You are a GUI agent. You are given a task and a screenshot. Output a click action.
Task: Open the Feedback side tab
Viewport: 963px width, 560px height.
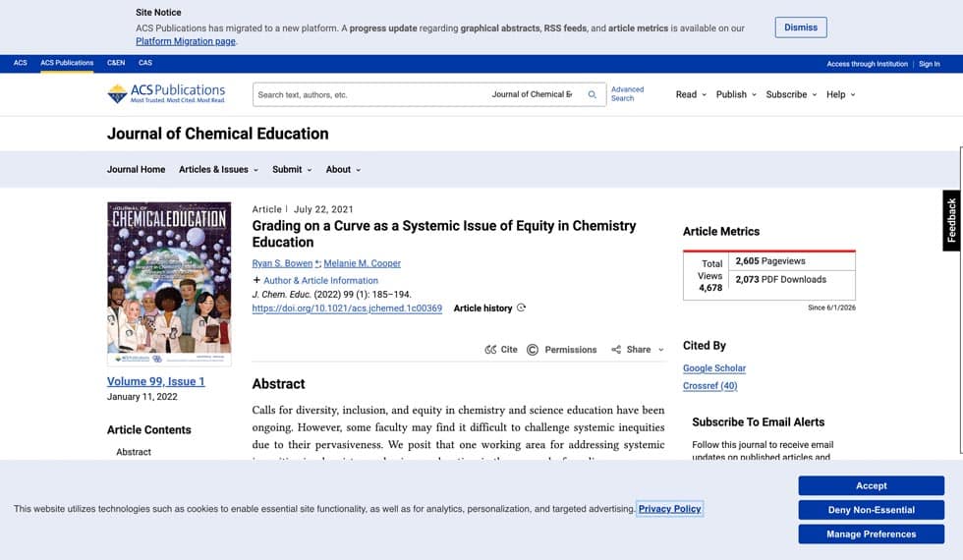pos(951,220)
